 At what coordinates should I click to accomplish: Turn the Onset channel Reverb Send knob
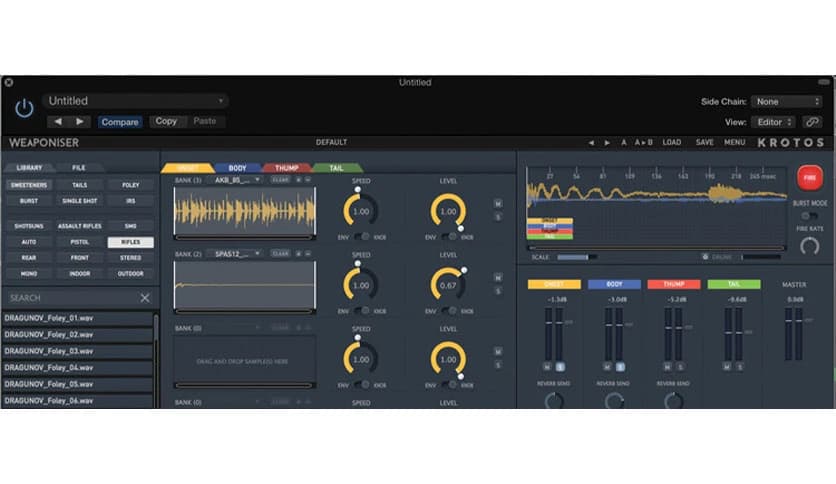click(x=554, y=400)
